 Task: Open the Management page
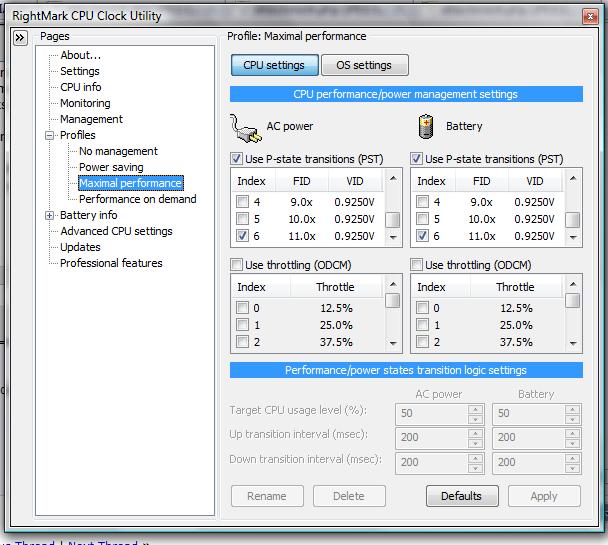pyautogui.click(x=92, y=119)
